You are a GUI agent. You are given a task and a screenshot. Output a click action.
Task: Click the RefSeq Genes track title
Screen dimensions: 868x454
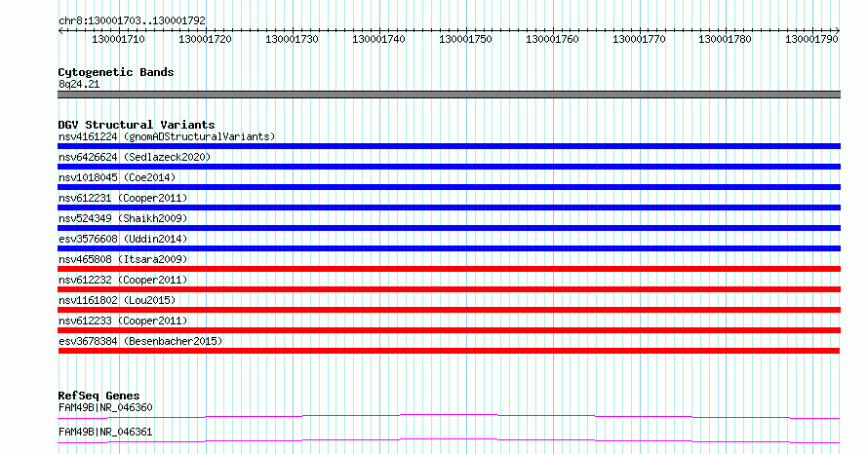99,396
